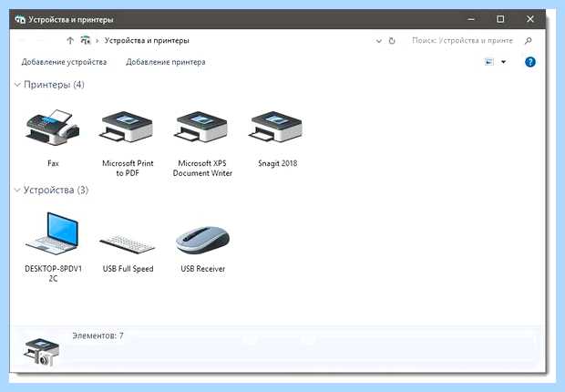
Task: Click the search field Поиск: Устройства
Action: [x=462, y=40]
